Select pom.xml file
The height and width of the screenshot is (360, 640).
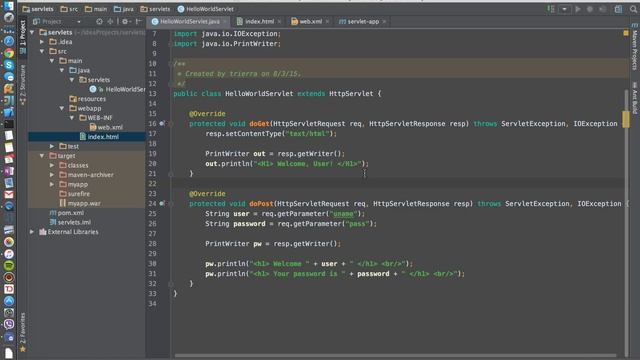tap(67, 213)
